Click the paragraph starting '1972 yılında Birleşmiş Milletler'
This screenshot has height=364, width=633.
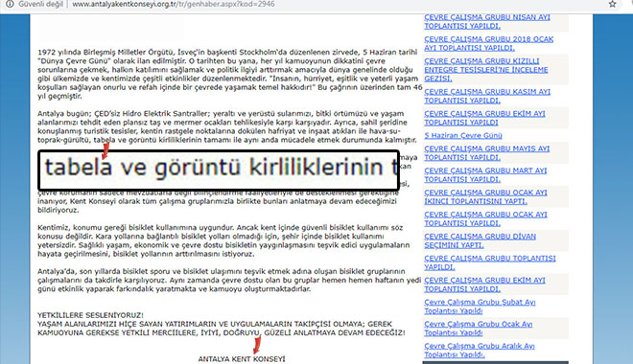click(230, 74)
